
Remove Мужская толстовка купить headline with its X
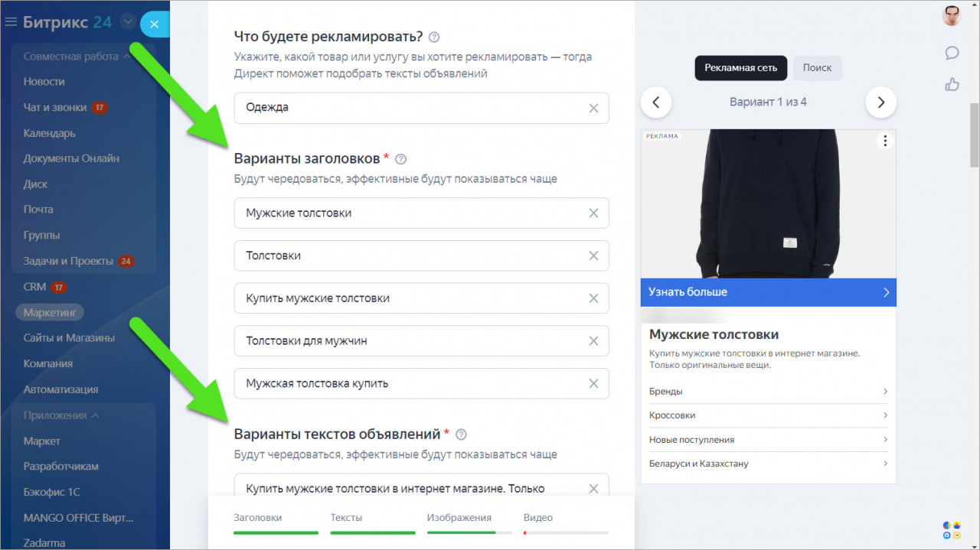(x=593, y=384)
